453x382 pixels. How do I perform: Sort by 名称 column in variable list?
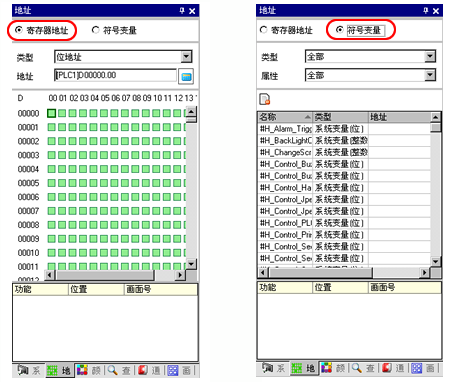pyautogui.click(x=285, y=117)
